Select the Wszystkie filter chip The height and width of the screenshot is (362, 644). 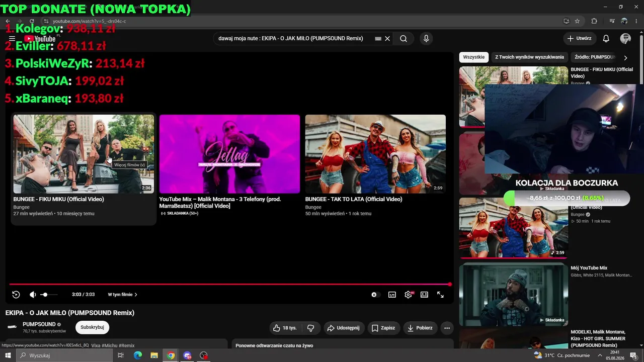[x=473, y=57]
